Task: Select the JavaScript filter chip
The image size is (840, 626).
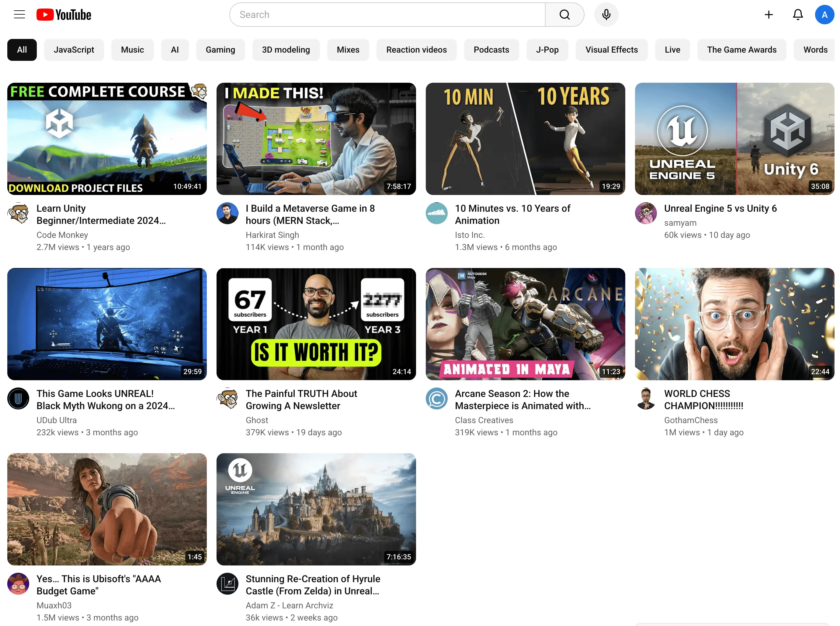Action: (x=74, y=50)
